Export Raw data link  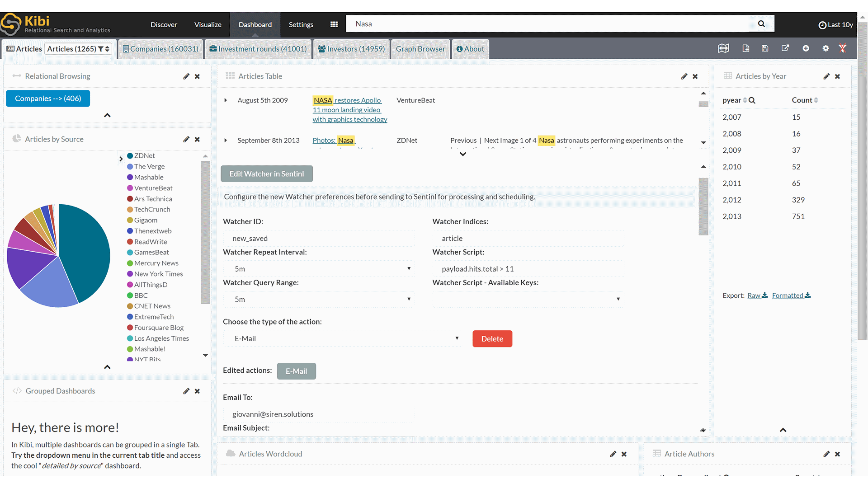point(758,296)
